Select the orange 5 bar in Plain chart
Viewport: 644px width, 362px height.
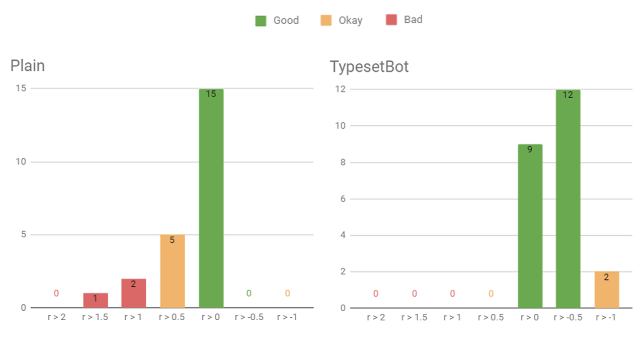point(173,271)
